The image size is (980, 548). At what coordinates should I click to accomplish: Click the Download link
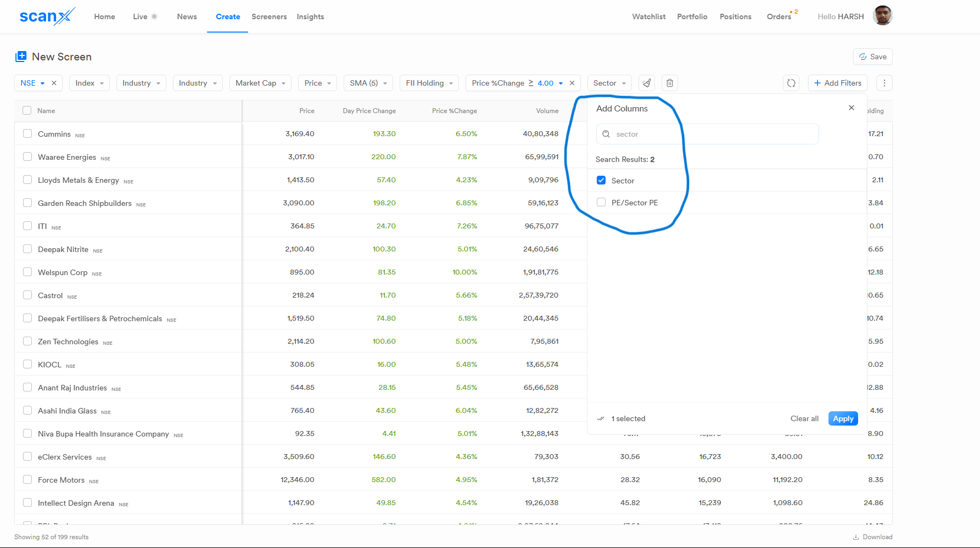tap(877, 537)
